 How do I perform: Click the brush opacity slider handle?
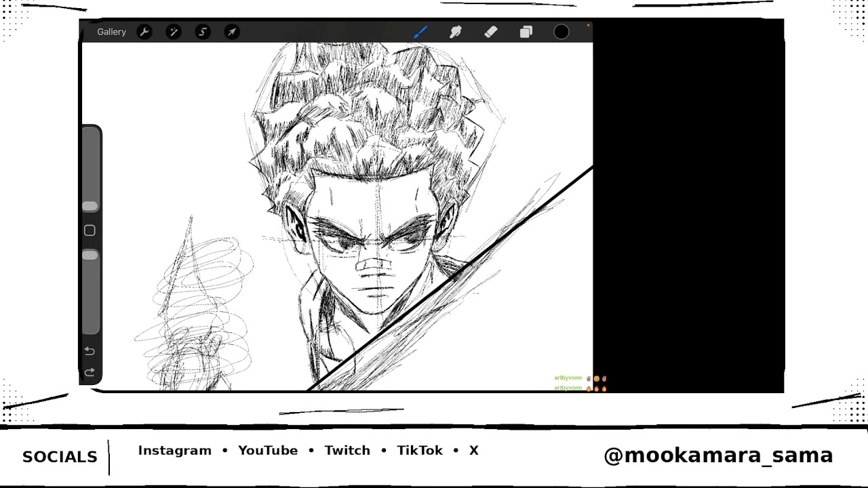[x=90, y=255]
